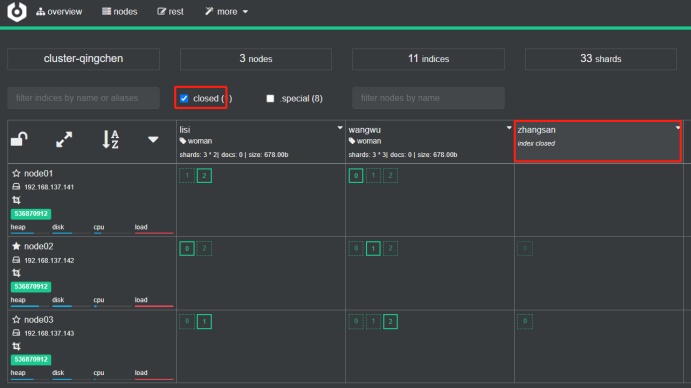Select lisi primary shard 2 on node01

tap(204, 175)
